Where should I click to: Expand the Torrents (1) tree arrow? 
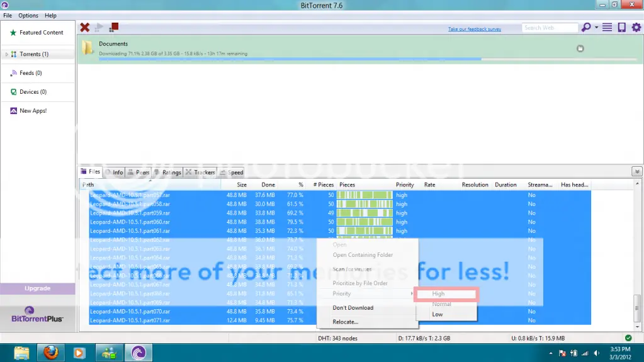click(6, 54)
